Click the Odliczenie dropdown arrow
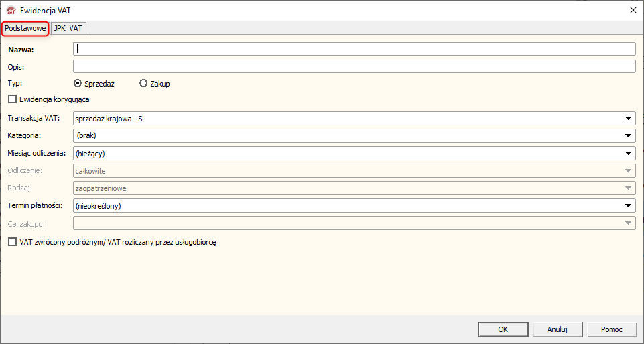644x344 pixels. [628, 171]
